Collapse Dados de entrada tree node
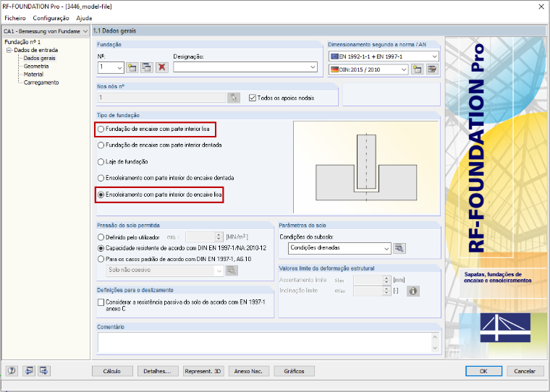 tap(9, 50)
